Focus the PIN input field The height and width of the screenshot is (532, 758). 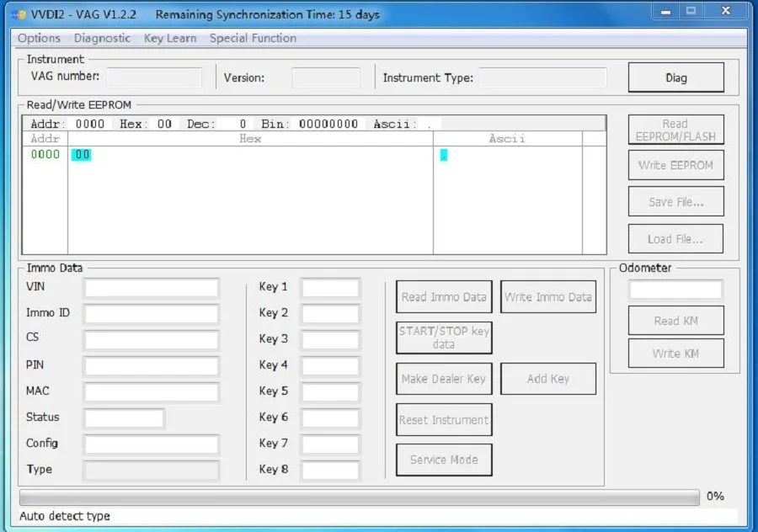coord(152,366)
